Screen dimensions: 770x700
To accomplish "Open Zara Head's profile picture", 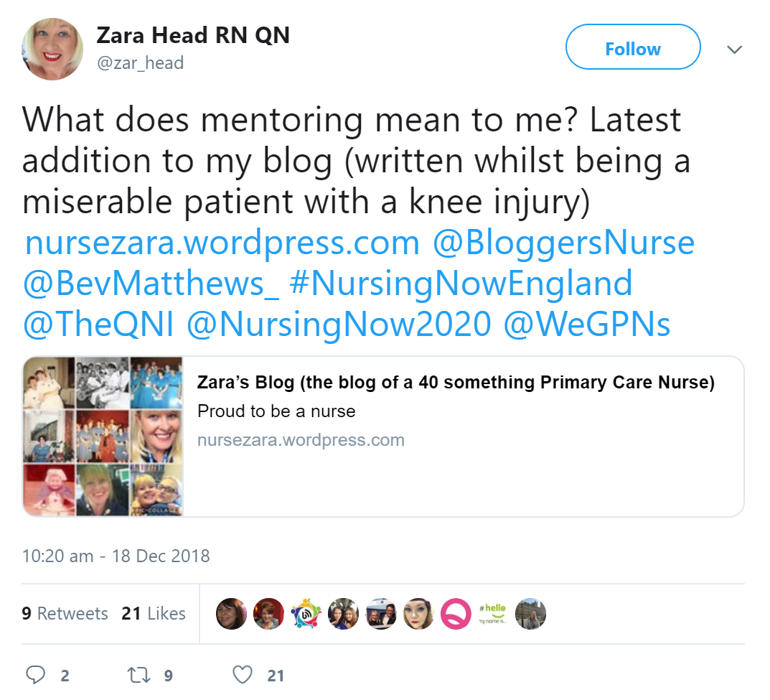I will pos(52,49).
